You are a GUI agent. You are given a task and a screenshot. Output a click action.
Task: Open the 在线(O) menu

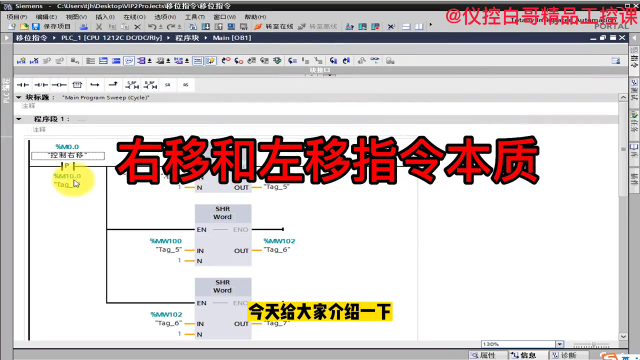(x=134, y=17)
